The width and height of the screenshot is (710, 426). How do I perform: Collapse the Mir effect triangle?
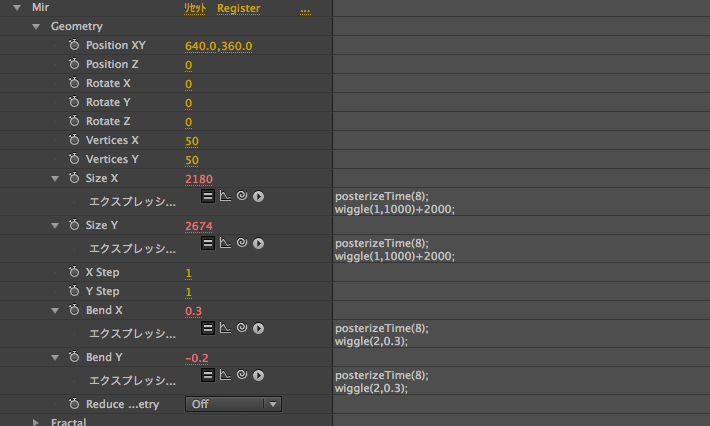click(17, 8)
